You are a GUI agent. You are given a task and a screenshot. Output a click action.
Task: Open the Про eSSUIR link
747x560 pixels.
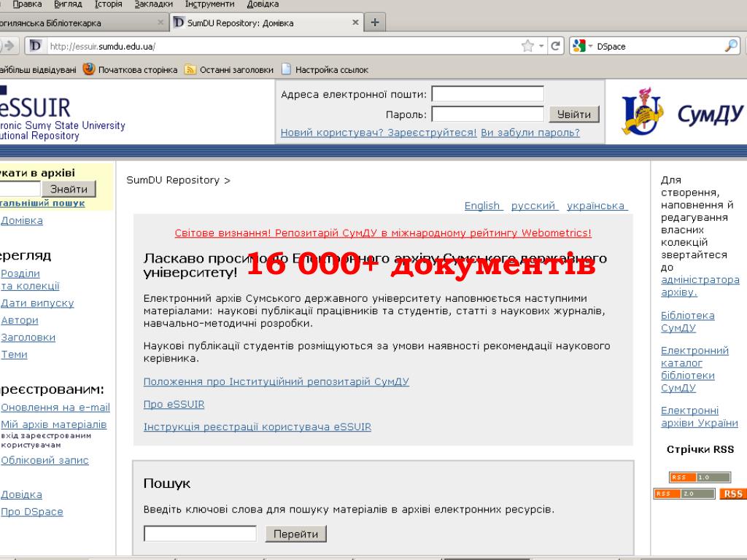coord(174,404)
